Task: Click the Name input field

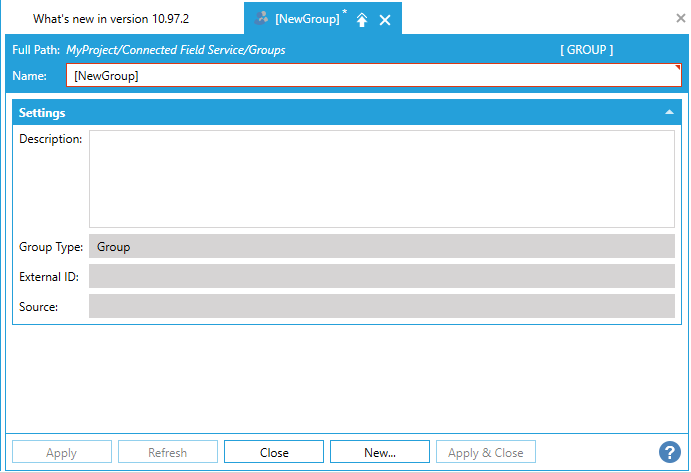Action: 372,76
